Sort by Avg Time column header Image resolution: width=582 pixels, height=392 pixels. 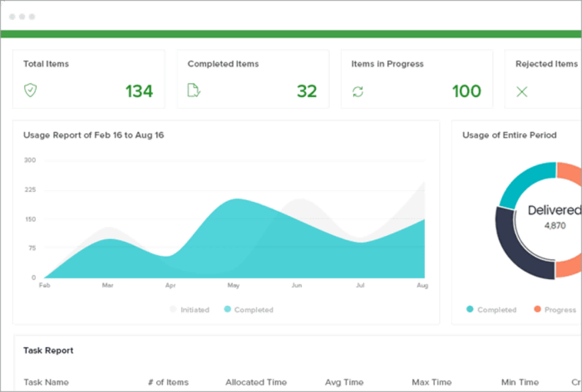(344, 382)
